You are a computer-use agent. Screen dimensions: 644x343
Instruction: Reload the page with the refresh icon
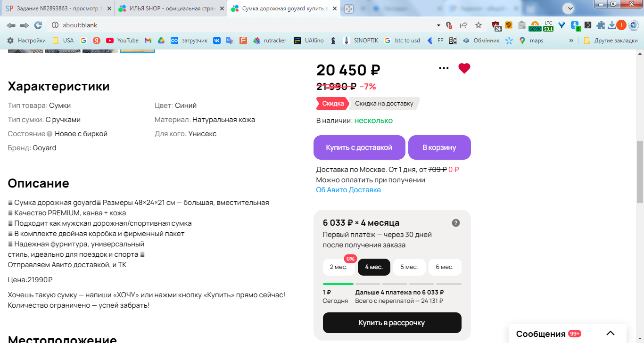click(x=38, y=25)
